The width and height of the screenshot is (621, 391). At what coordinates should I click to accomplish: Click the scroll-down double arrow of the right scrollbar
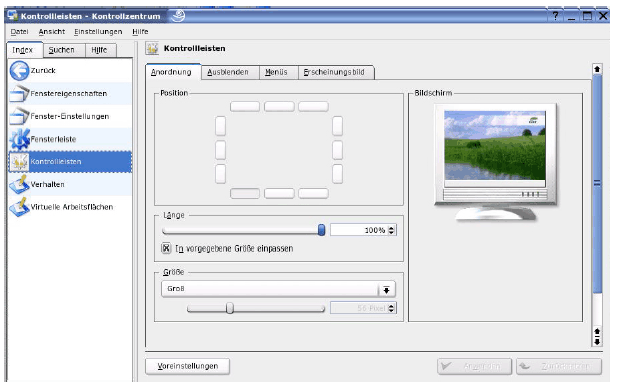click(597, 337)
